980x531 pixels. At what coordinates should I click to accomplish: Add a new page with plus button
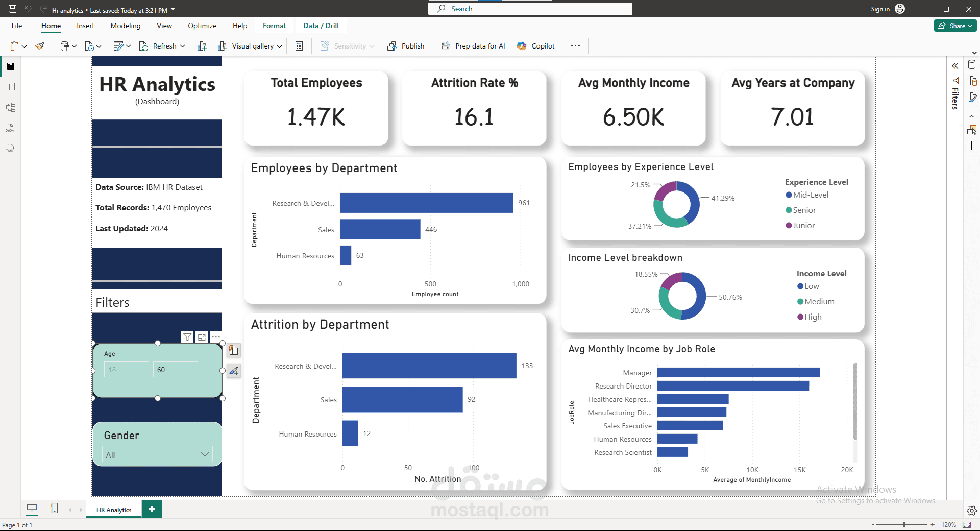pyautogui.click(x=152, y=509)
